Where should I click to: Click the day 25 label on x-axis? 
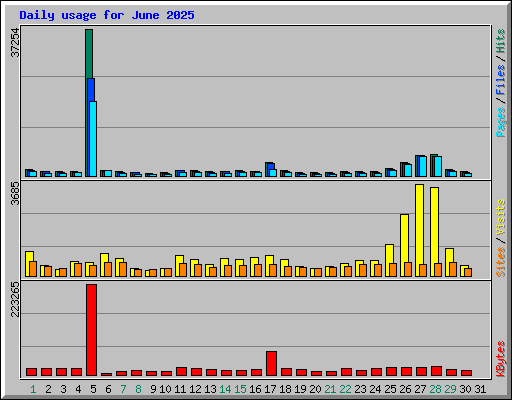tap(390, 389)
